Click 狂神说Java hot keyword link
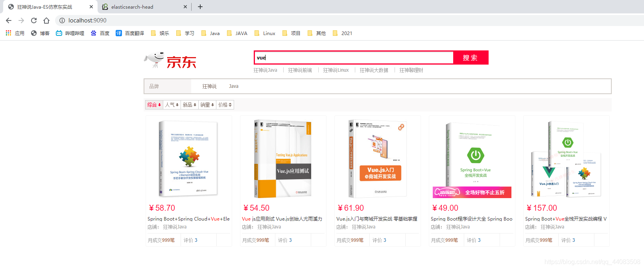Image resolution: width=644 pixels, height=269 pixels. click(265, 70)
